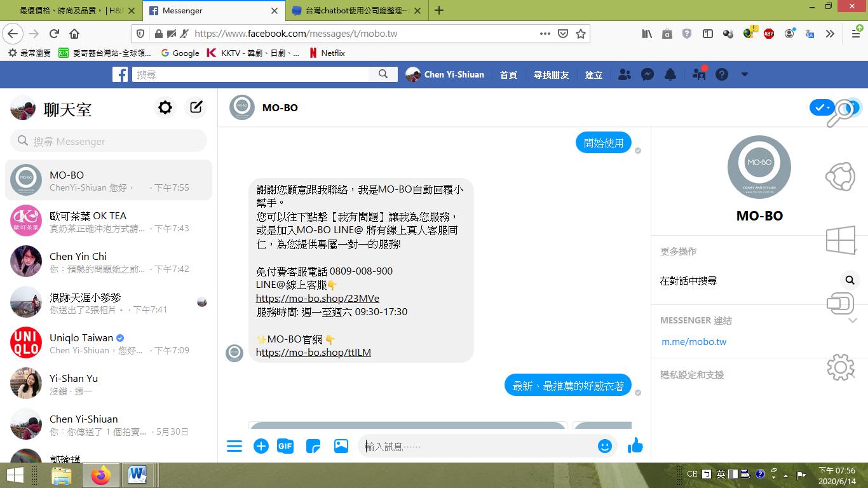
Task: Open the mo-bo.shop/23MVe link
Action: pyautogui.click(x=318, y=298)
